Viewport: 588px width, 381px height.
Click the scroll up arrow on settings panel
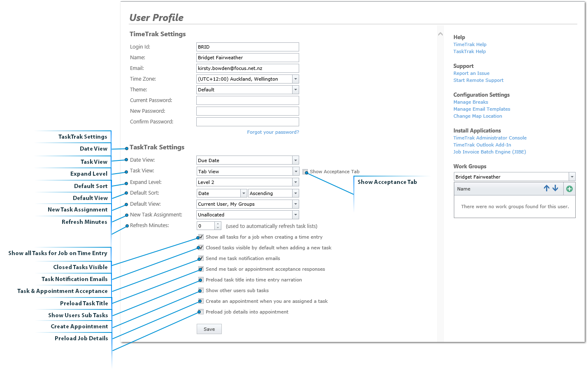coord(440,34)
